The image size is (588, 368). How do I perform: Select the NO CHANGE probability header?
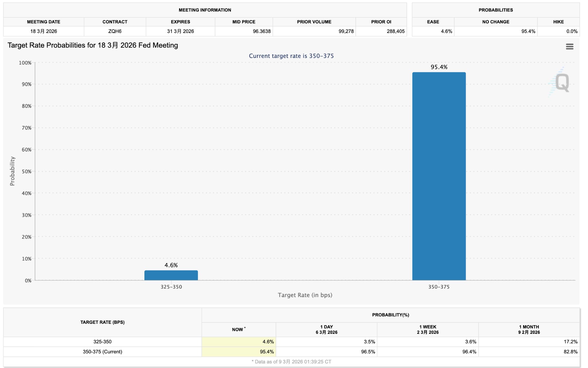[x=496, y=22]
